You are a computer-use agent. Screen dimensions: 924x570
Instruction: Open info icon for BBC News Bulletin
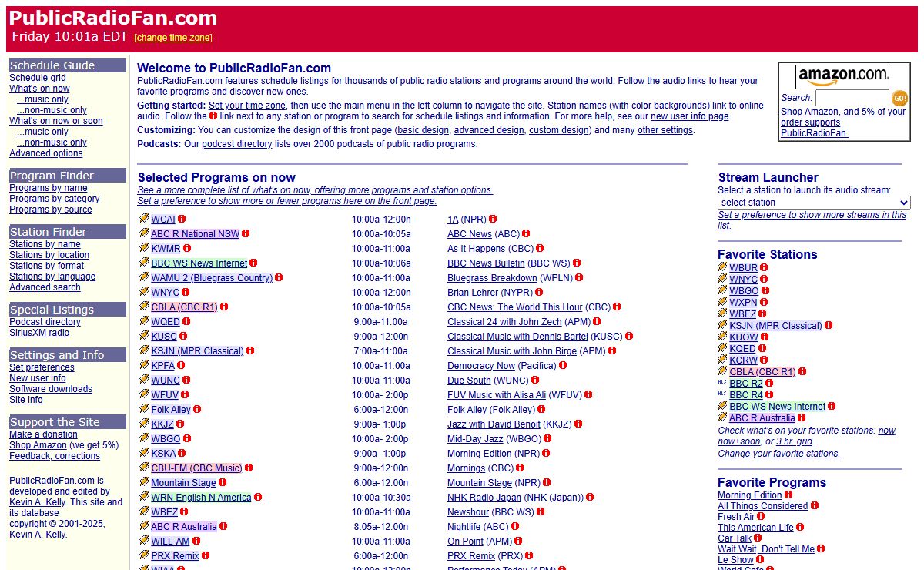pyautogui.click(x=577, y=263)
